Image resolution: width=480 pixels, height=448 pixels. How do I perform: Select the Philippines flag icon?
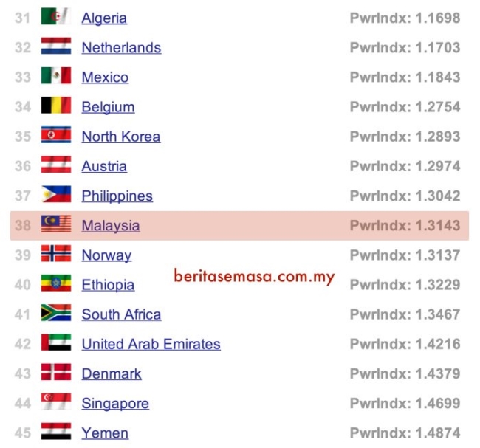coord(56,194)
